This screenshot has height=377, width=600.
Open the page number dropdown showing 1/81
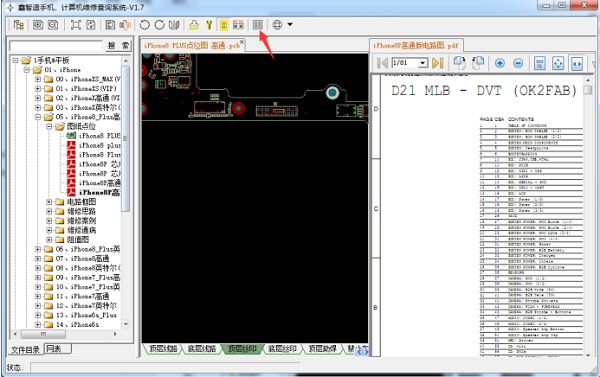[x=423, y=63]
